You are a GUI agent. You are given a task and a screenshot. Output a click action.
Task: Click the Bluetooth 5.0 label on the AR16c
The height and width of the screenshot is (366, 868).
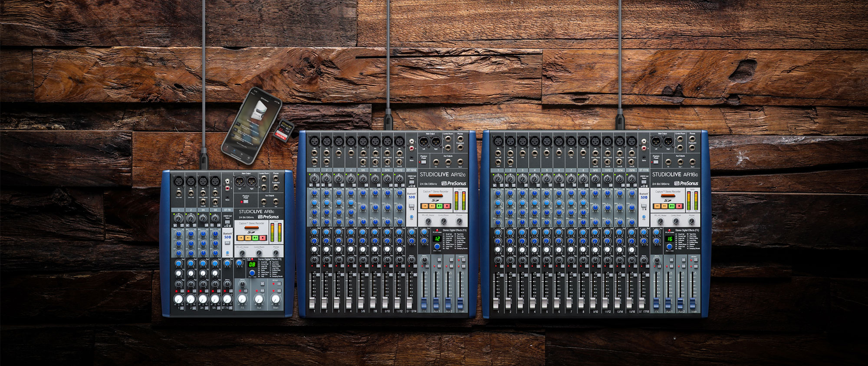point(644,195)
